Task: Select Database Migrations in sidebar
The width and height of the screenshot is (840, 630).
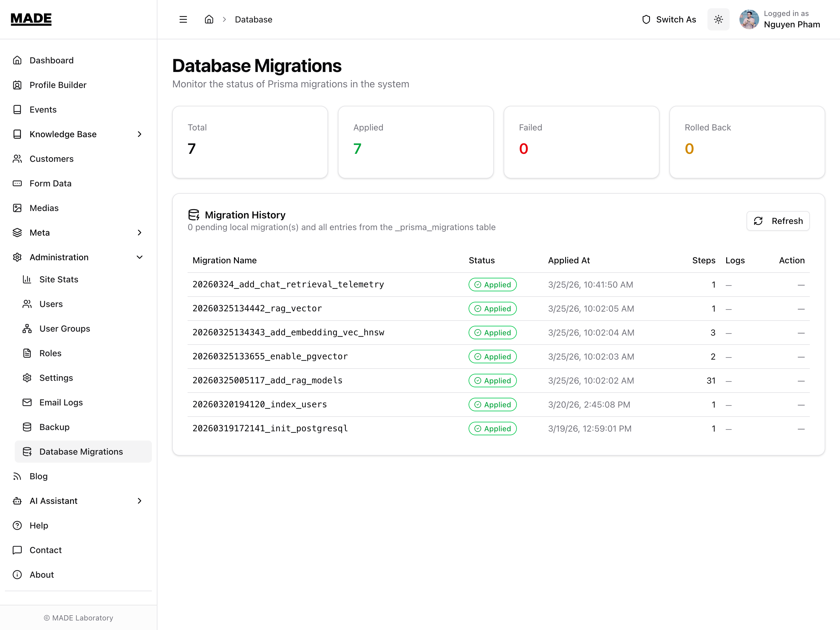Action: (81, 451)
